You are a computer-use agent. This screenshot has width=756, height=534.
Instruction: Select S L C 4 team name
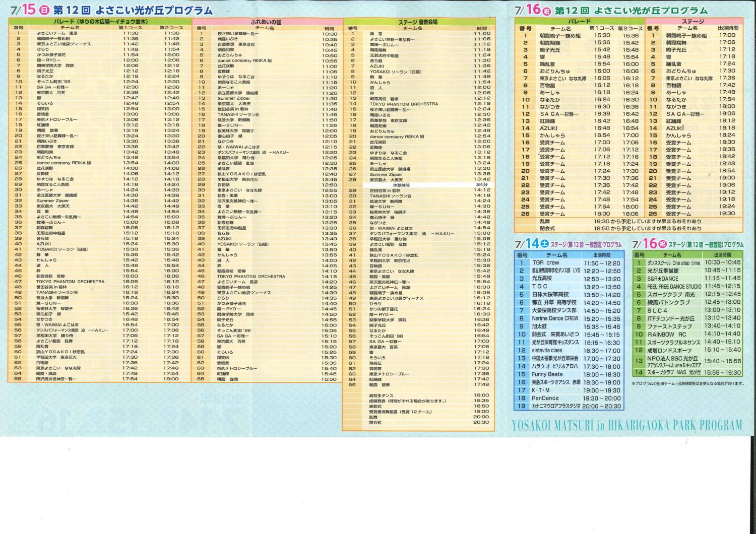click(x=657, y=310)
